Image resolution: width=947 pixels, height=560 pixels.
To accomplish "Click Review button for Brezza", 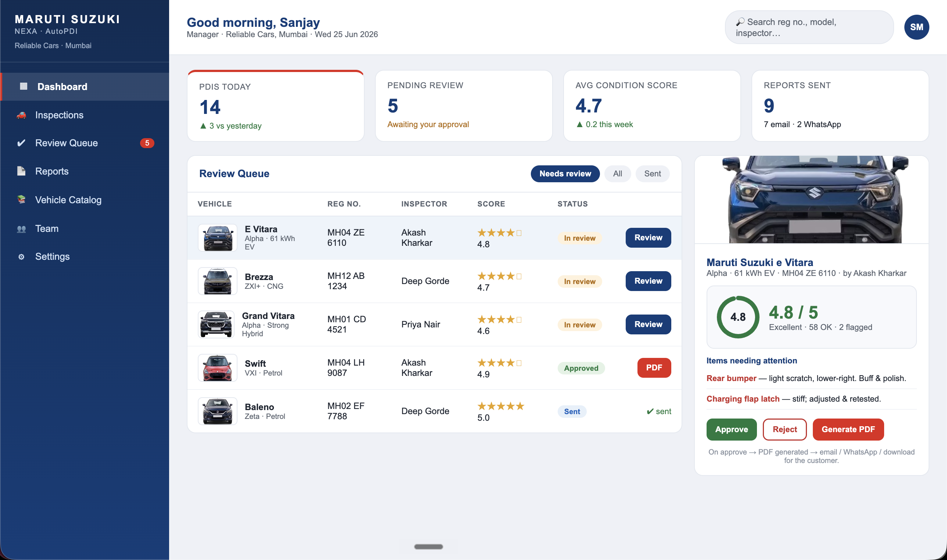I will 648,281.
